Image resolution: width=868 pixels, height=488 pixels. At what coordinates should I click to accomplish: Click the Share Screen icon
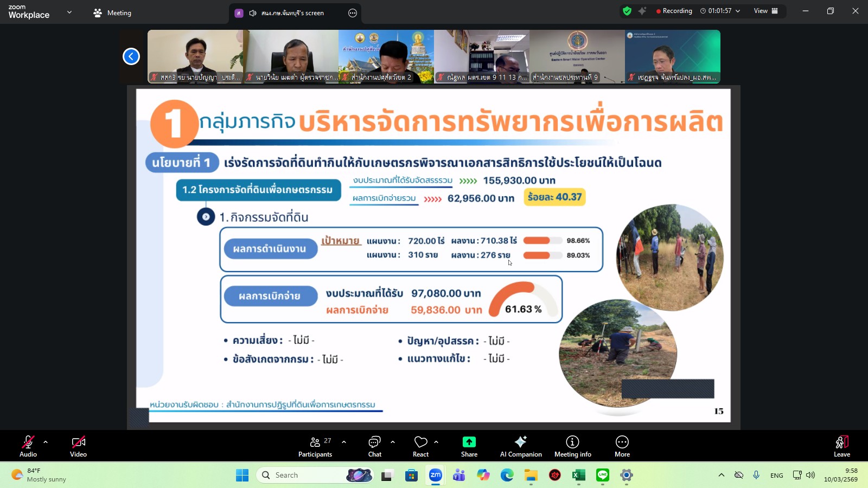point(469,442)
